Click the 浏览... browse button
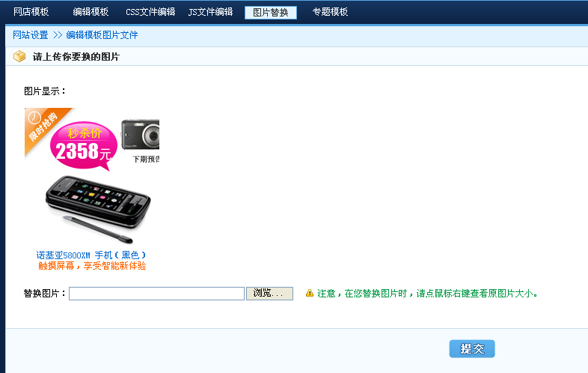Viewport: 588px width, 373px height. (x=269, y=294)
